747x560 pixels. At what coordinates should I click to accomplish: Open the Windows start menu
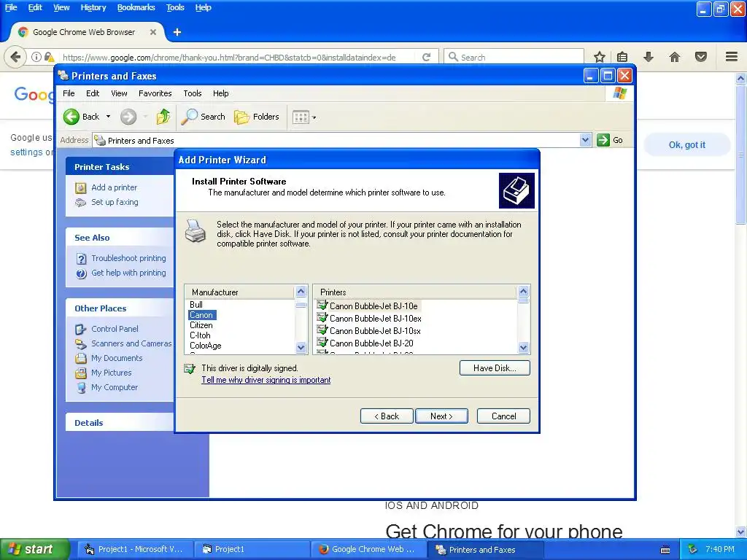tap(34, 549)
